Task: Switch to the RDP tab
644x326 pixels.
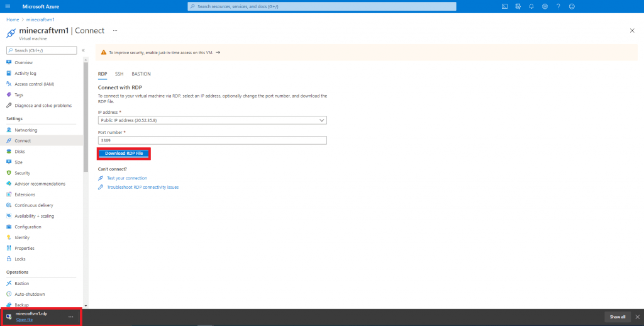Action: tap(103, 74)
